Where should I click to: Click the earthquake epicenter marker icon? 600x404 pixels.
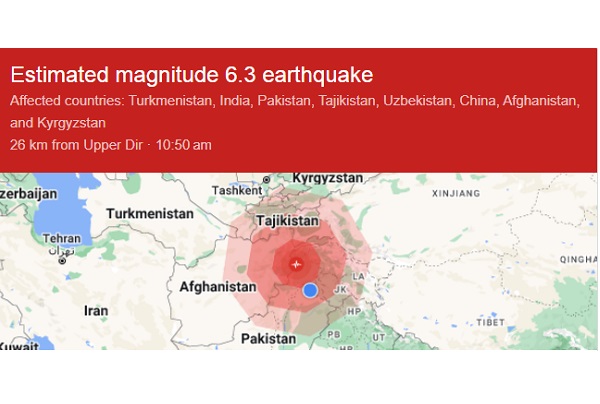click(x=296, y=264)
